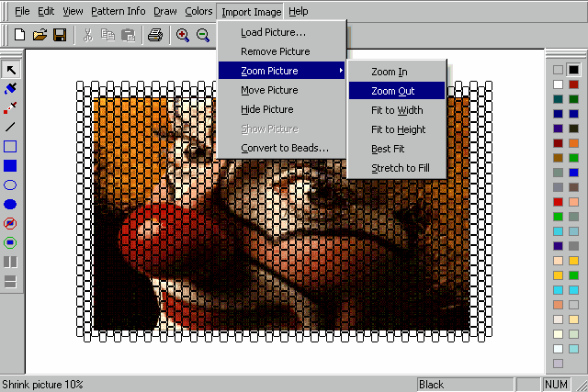Select the paint bucket fill tool

10,89
